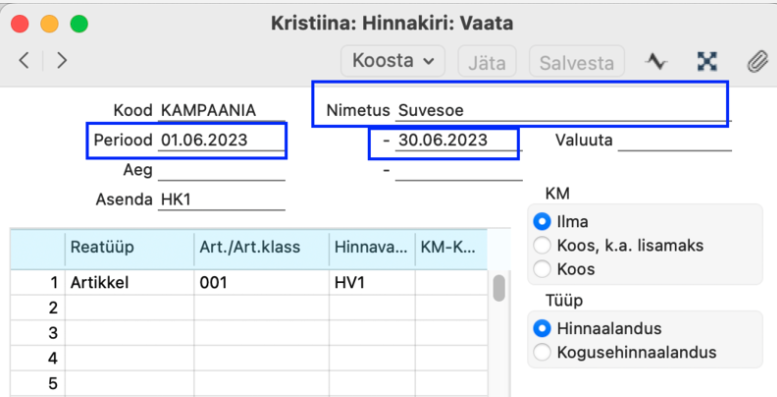Click the Periood start date field
This screenshot has width=777, height=397.
tap(222, 140)
